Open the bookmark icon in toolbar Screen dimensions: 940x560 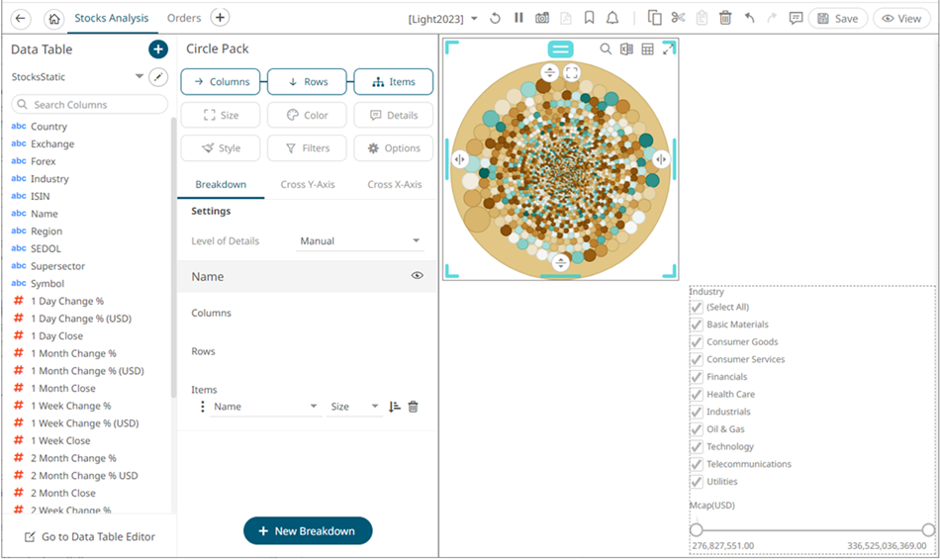tap(589, 18)
